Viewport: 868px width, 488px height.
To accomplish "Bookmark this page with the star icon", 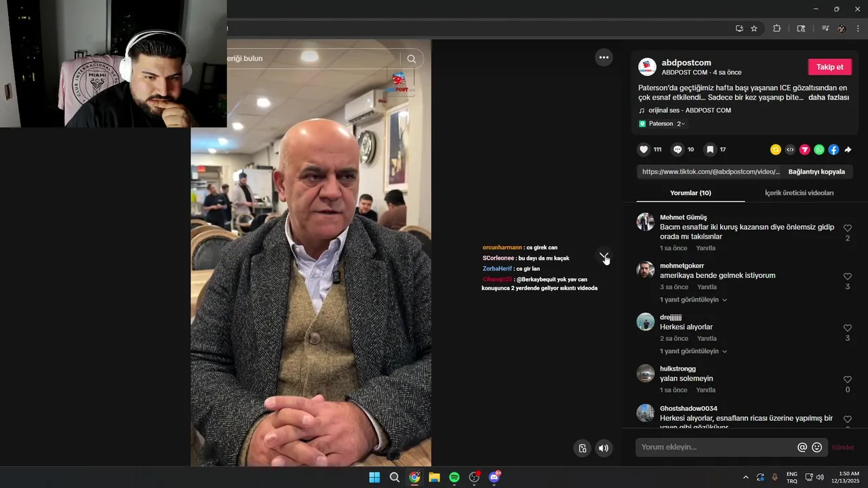I will (x=754, y=28).
